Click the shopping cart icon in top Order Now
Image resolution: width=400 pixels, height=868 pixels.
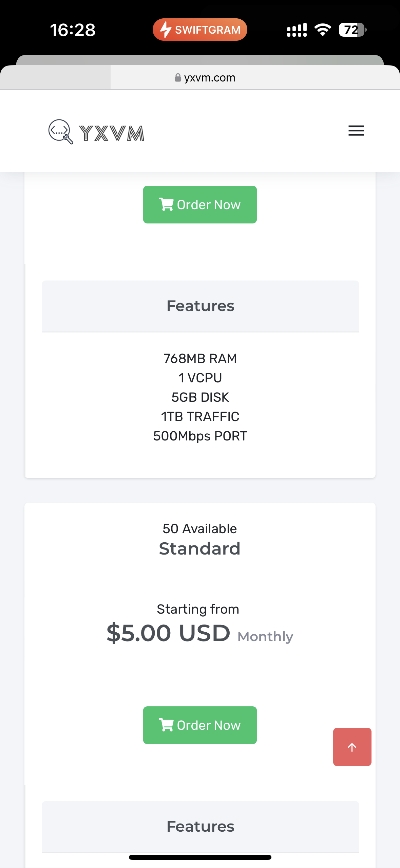coord(167,204)
